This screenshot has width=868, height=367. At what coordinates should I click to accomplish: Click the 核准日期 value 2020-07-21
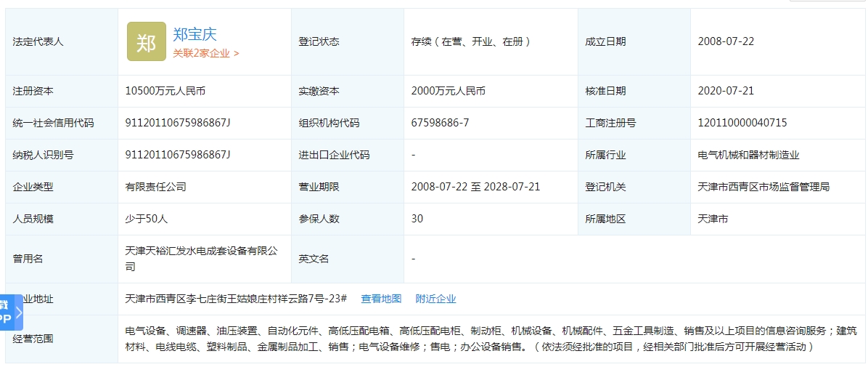(726, 91)
